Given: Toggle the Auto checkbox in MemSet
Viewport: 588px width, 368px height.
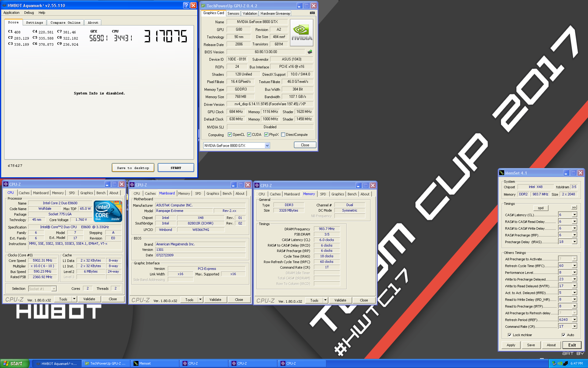Looking at the screenshot, I should [x=563, y=335].
